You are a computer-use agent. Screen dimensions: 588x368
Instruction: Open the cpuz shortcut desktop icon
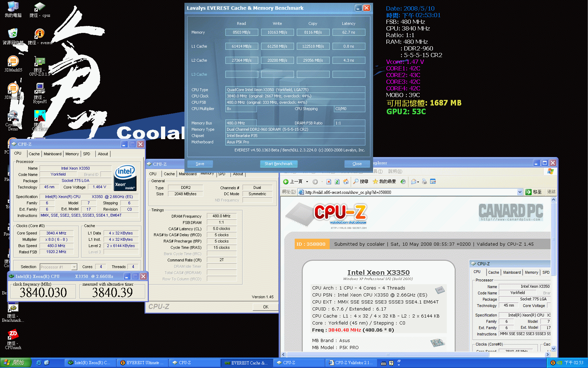click(40, 9)
